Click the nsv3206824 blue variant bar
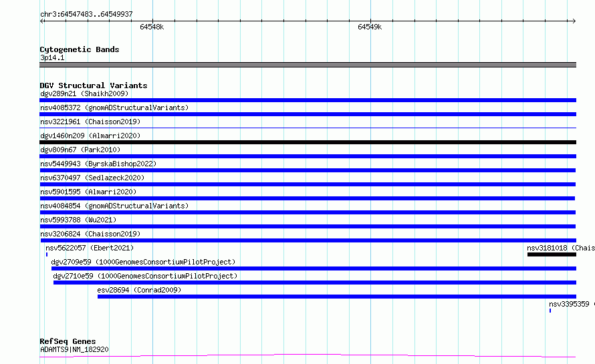The width and height of the screenshot is (595, 364). tap(308, 240)
